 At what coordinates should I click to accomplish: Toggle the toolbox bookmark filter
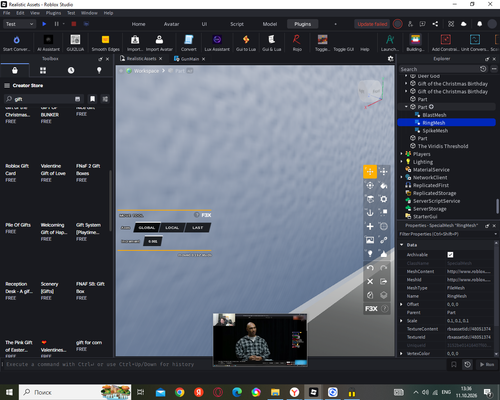[92, 99]
